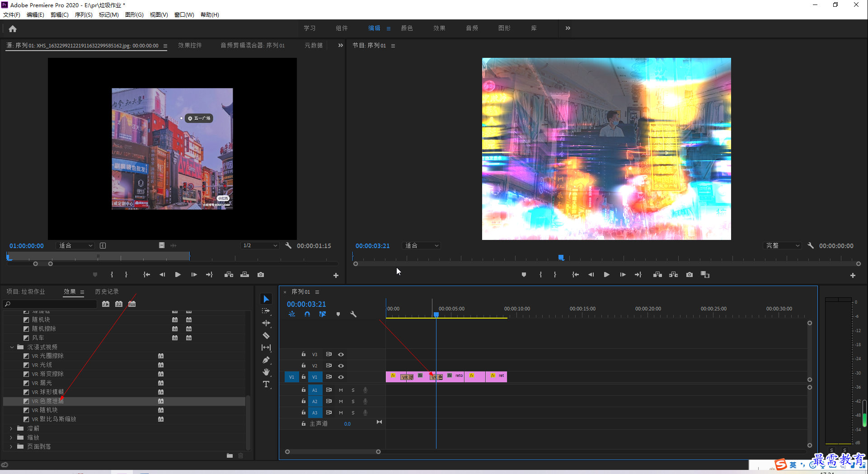Click new custom bin icon in Effects
Screen dimensions: 868x474
point(230,455)
